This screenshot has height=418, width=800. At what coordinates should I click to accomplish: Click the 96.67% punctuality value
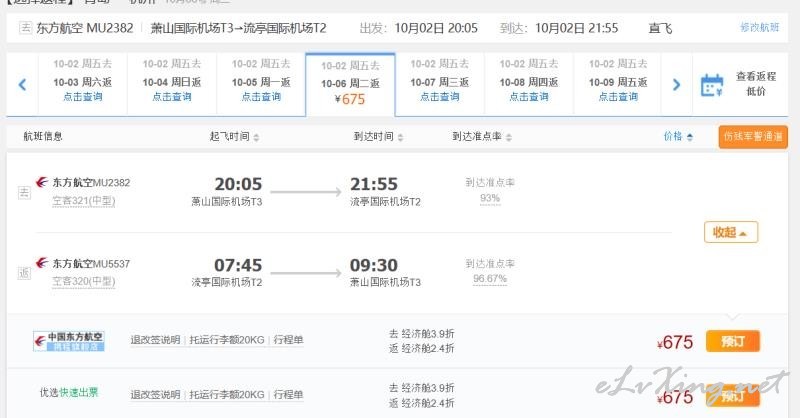[x=490, y=279]
